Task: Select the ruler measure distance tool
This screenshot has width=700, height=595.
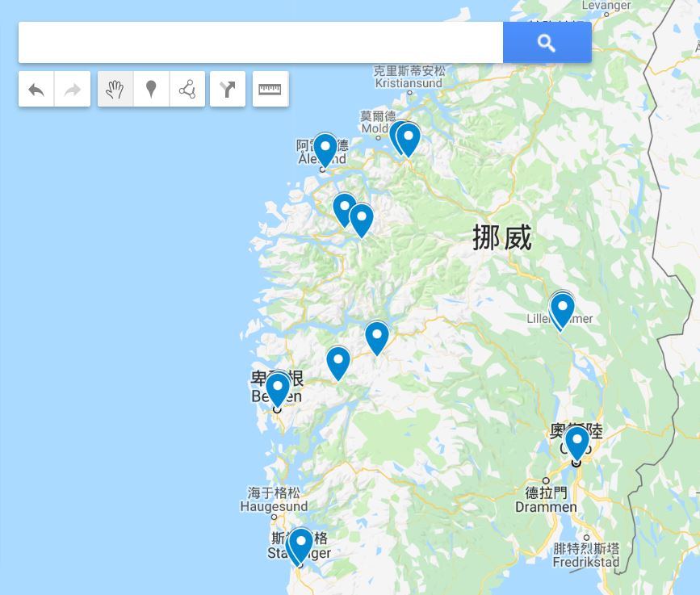Action: point(270,89)
